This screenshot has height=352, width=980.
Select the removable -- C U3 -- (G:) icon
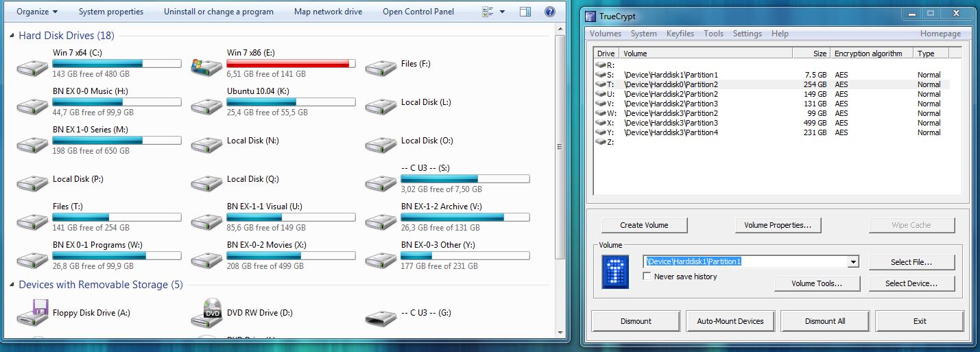[x=380, y=317]
